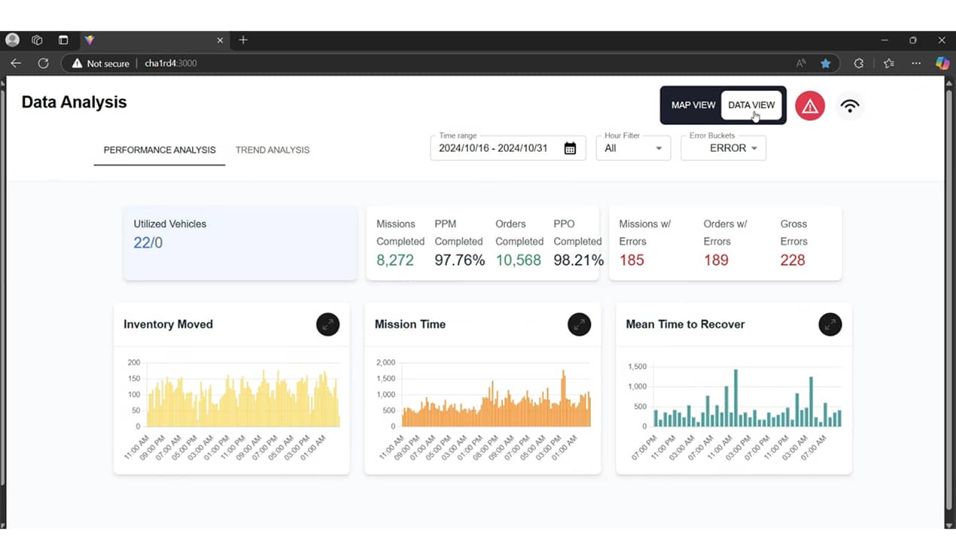Open the Hour Filter dropdown
This screenshot has height=560, width=956.
633,148
